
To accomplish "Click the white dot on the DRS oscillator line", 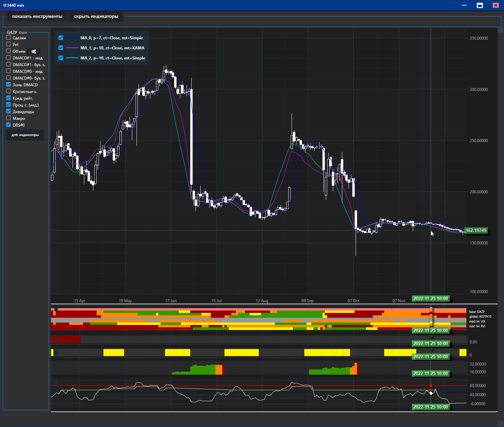I will click(431, 393).
